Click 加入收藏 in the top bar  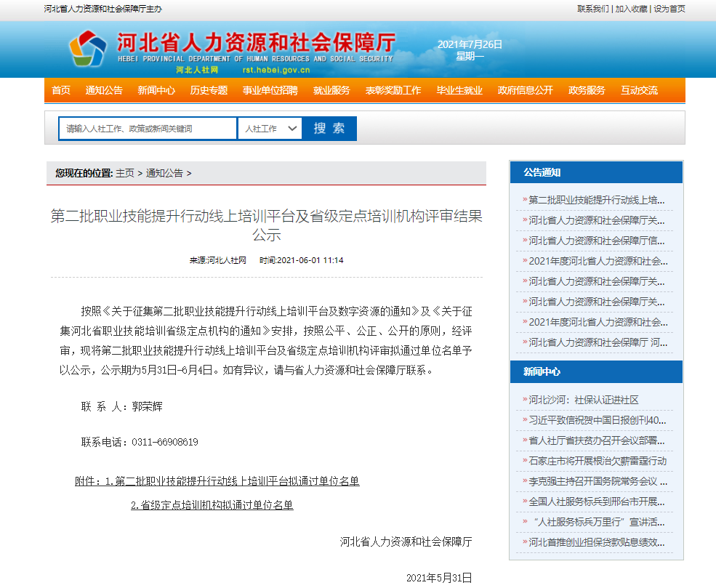point(631,9)
